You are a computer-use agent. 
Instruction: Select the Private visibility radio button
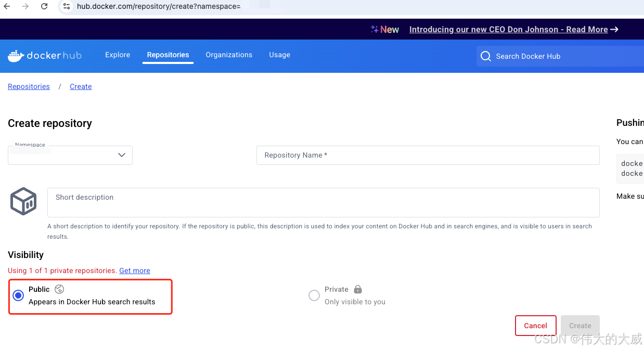click(x=314, y=295)
